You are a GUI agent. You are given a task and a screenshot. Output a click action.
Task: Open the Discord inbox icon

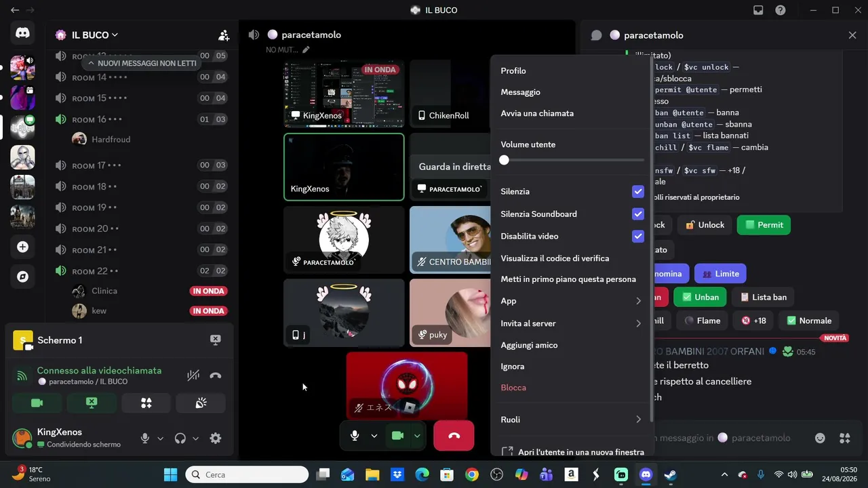(x=758, y=10)
